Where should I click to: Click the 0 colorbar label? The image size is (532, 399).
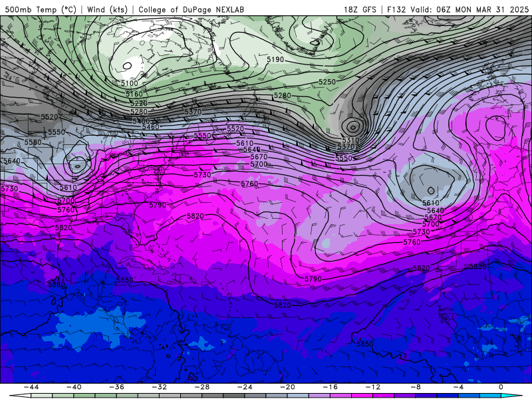[x=501, y=387]
